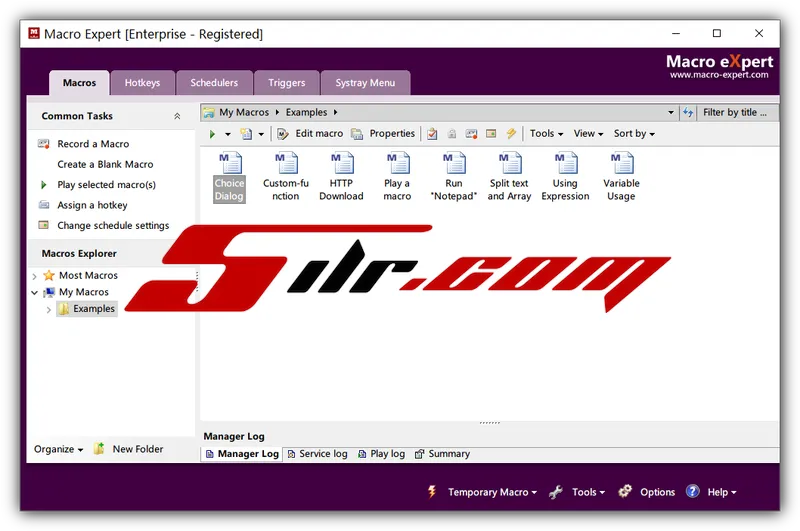Switch to the Play log tab
Viewport: 800px width, 531px height.
(382, 454)
